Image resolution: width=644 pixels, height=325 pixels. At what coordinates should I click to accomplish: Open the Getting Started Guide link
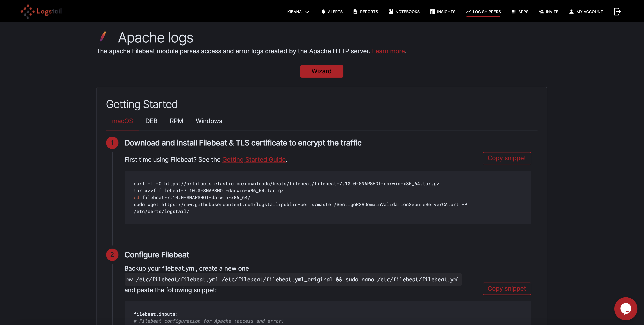254,159
